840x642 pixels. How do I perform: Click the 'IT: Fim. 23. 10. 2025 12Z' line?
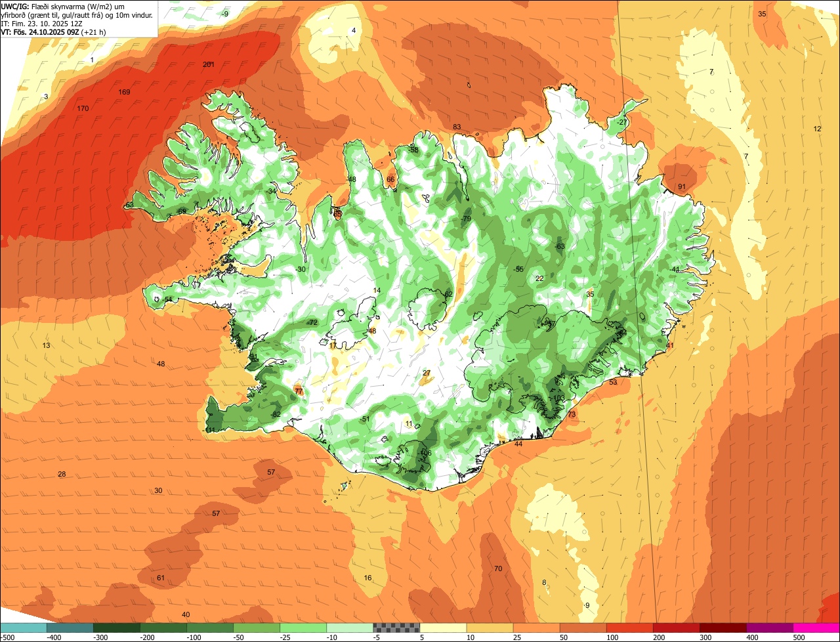point(42,23)
